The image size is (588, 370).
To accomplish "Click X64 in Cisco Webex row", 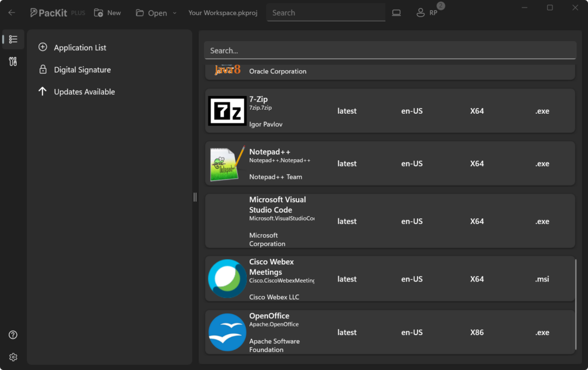I will point(477,279).
